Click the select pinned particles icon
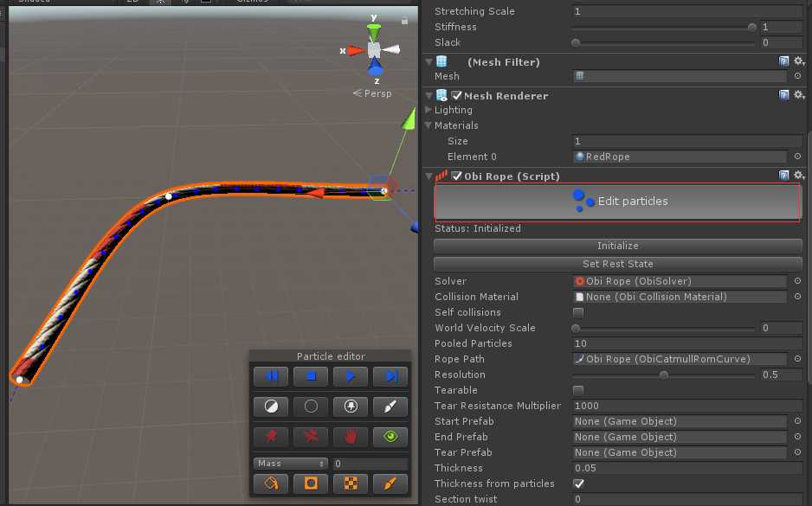Image resolution: width=812 pixels, height=506 pixels. pos(351,407)
